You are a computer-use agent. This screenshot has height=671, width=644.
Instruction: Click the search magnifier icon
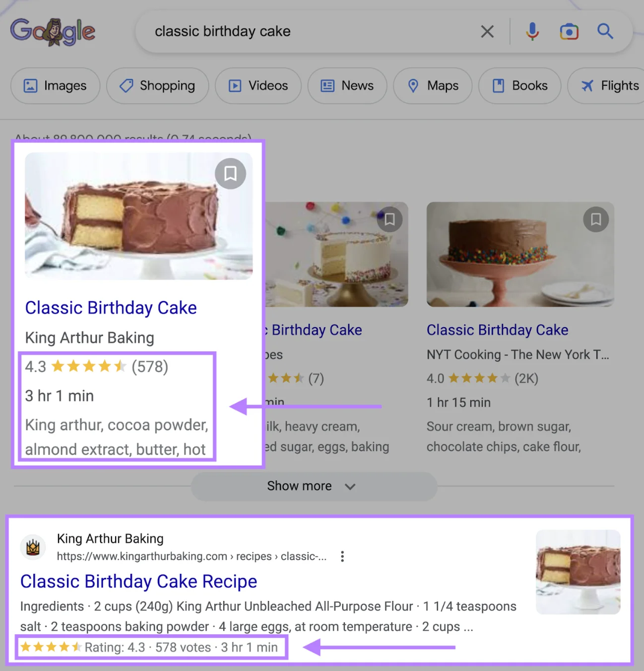click(x=605, y=31)
